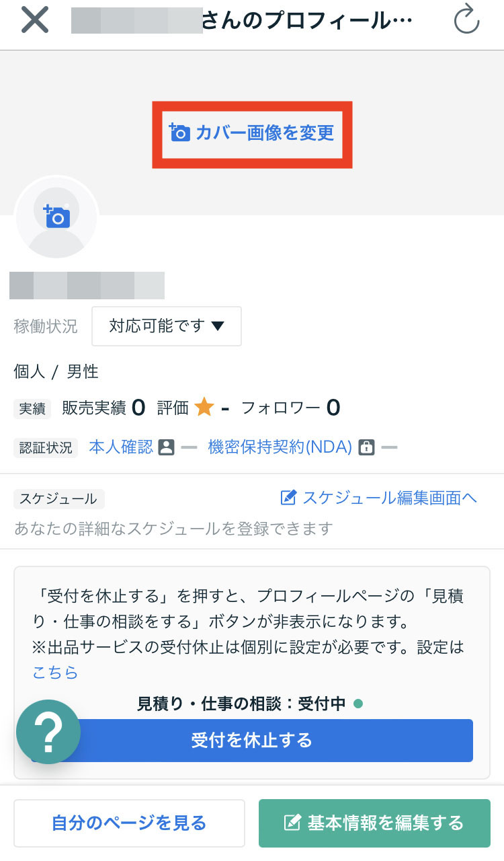Click the フォロワー count
The image size is (504, 861).
333,407
